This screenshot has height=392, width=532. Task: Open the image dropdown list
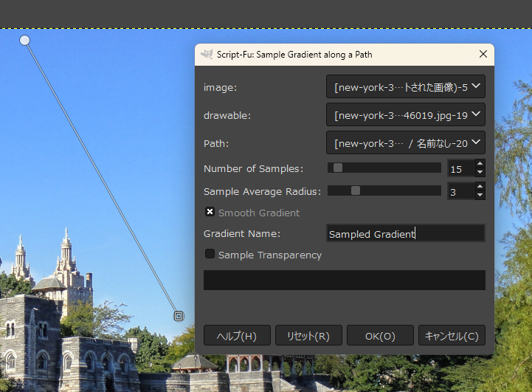pos(405,87)
